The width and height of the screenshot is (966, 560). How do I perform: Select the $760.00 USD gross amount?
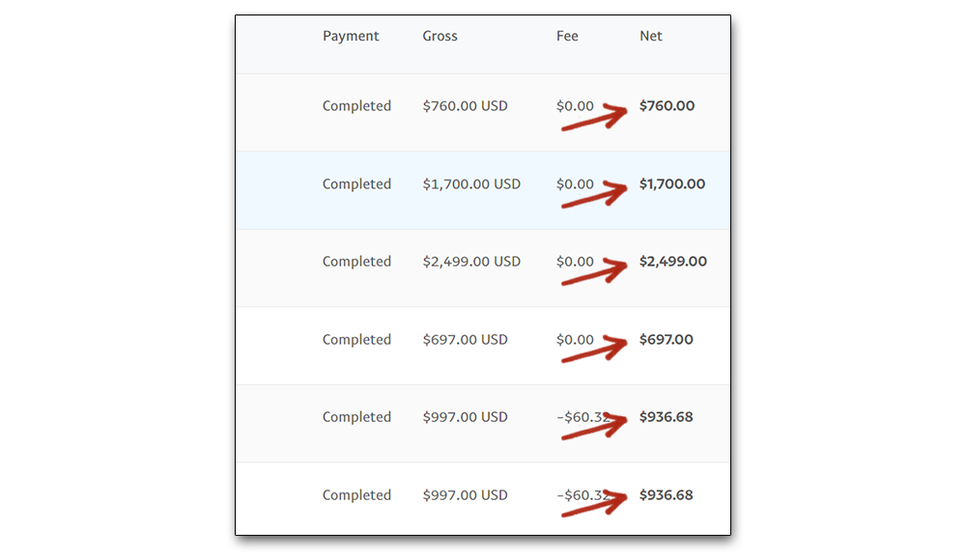466,106
